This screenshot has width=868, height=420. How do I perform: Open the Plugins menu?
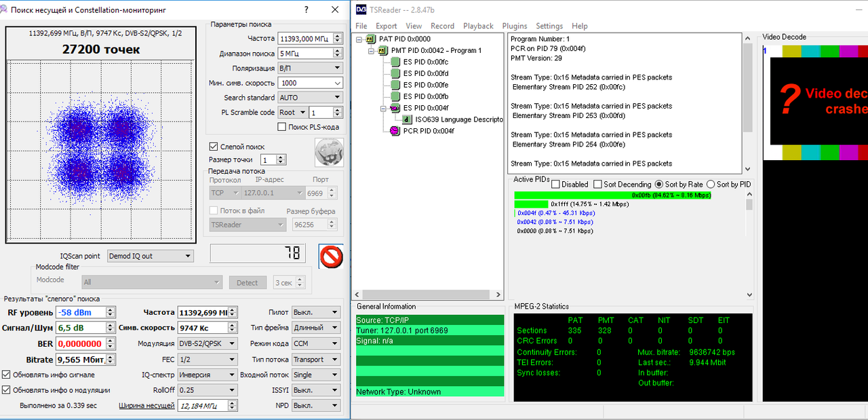(x=515, y=26)
